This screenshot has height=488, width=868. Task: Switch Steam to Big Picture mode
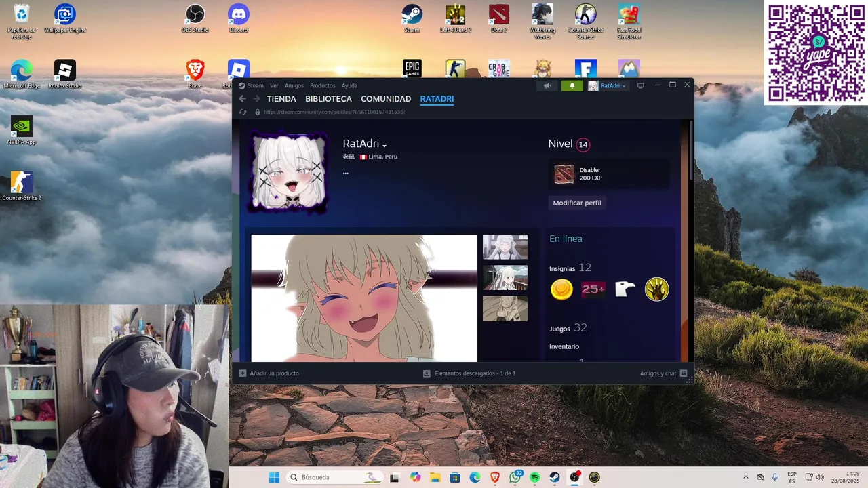pyautogui.click(x=640, y=85)
